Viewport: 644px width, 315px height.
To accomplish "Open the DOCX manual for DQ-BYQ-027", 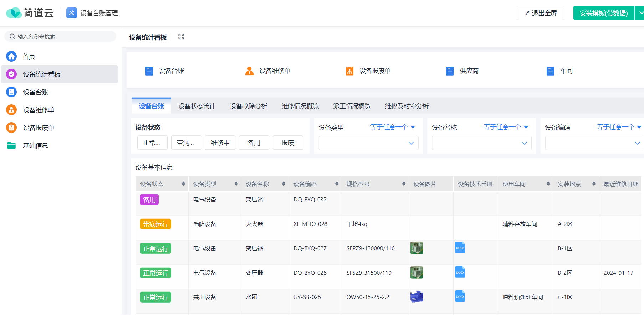I will click(x=460, y=247).
